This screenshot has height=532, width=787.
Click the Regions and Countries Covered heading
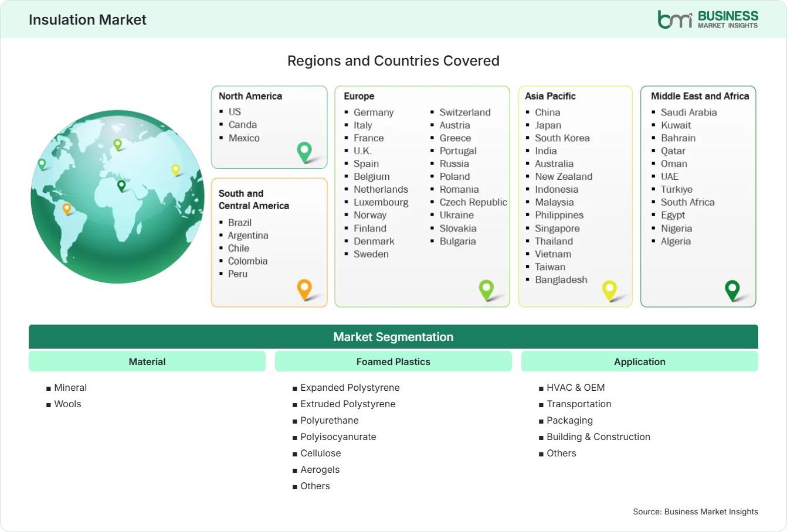click(393, 61)
